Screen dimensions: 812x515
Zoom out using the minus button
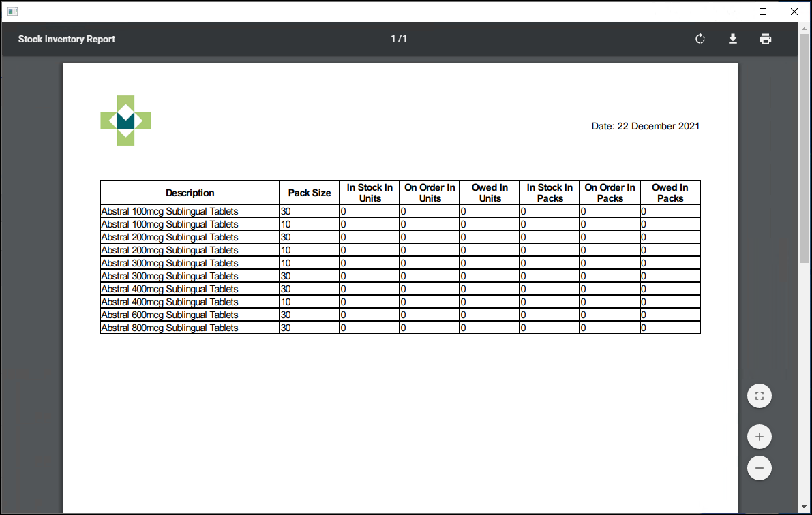(759, 468)
